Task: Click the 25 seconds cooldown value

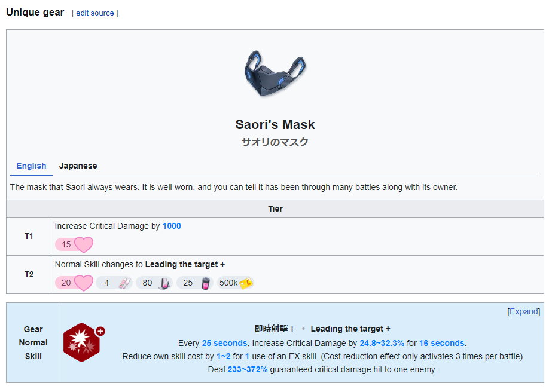Action: pos(225,343)
